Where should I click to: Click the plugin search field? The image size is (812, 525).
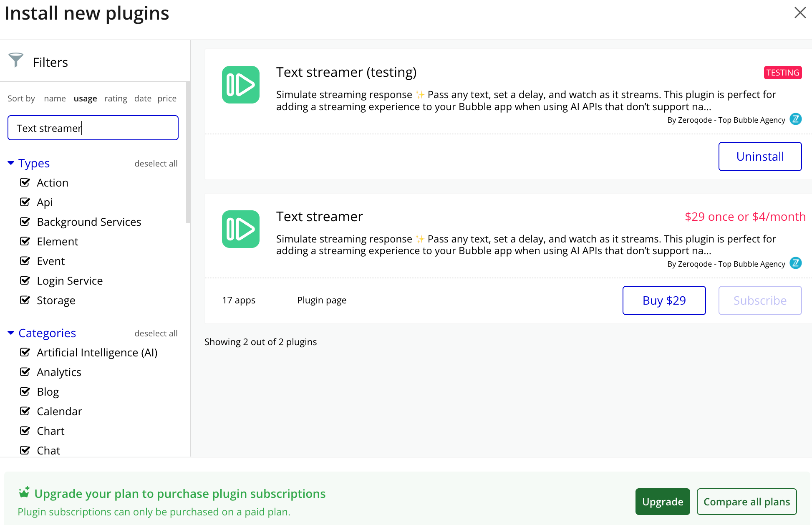(93, 128)
